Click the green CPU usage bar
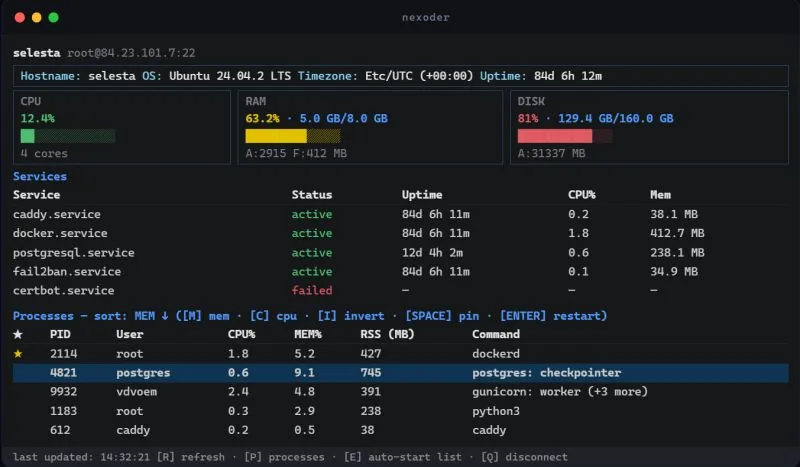 [68, 136]
